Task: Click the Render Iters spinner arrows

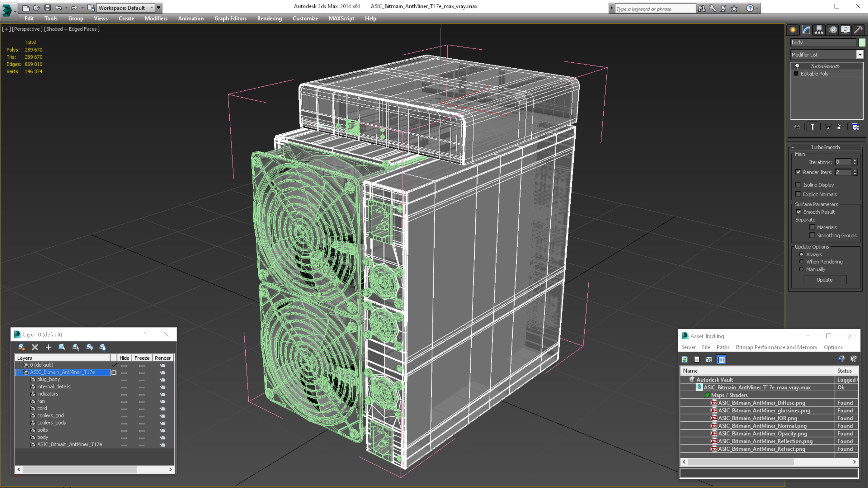Action: pyautogui.click(x=854, y=172)
